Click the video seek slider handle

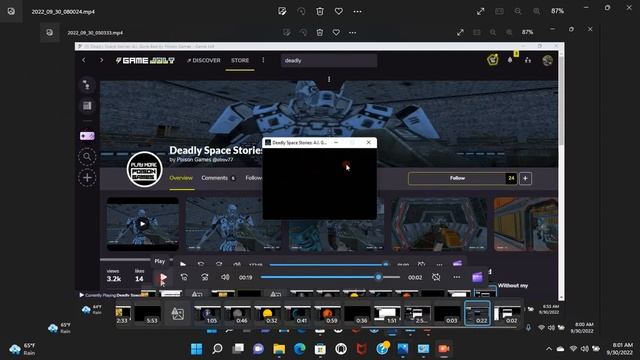coord(378,278)
